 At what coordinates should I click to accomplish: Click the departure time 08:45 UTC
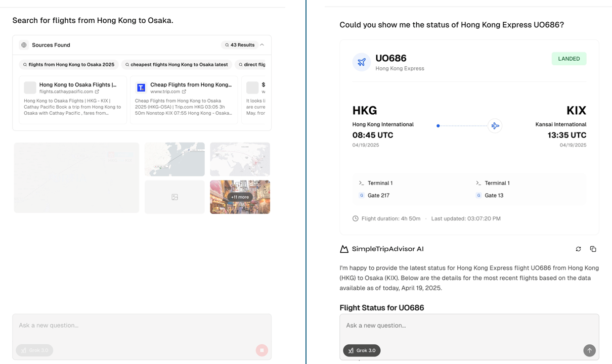click(x=373, y=135)
